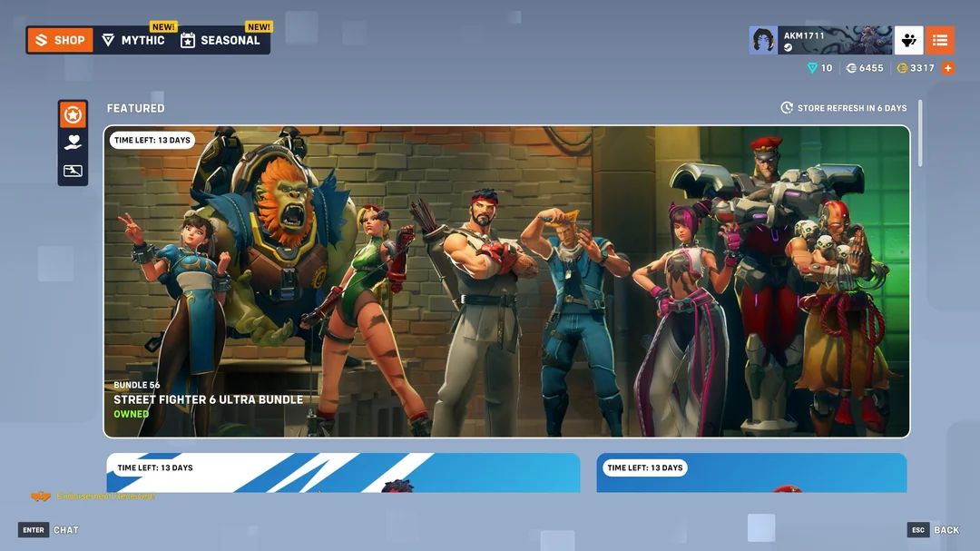Click the Overwatch coins 6455 balance
Image resolution: width=980 pixels, height=551 pixels.
(x=864, y=67)
